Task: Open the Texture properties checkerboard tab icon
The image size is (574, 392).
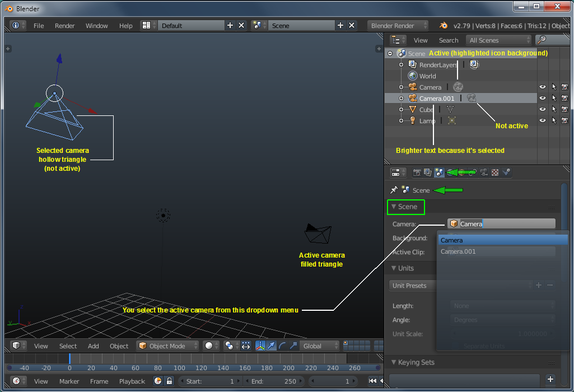Action: pos(495,172)
